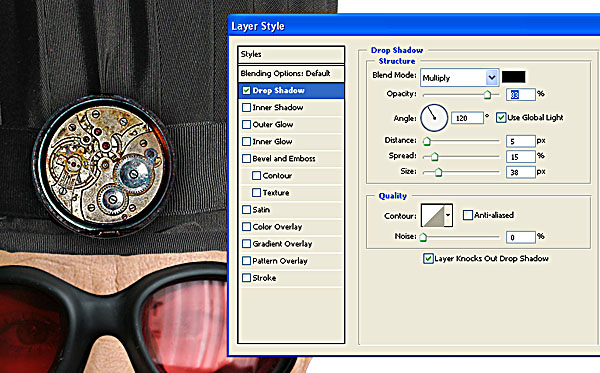600x373 pixels.
Task: Enable the Anti-aliased checkbox
Action: [x=468, y=215]
